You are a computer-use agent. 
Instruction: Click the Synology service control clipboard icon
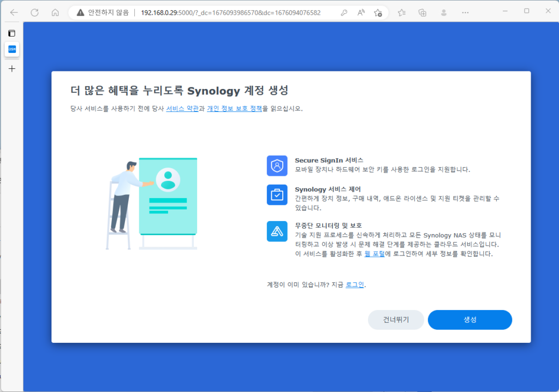[277, 195]
